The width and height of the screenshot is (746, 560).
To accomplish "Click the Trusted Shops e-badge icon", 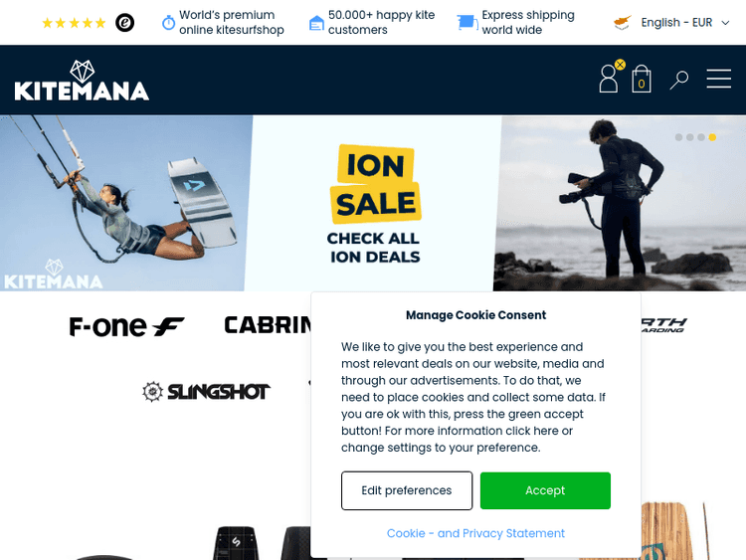I will [x=124, y=22].
